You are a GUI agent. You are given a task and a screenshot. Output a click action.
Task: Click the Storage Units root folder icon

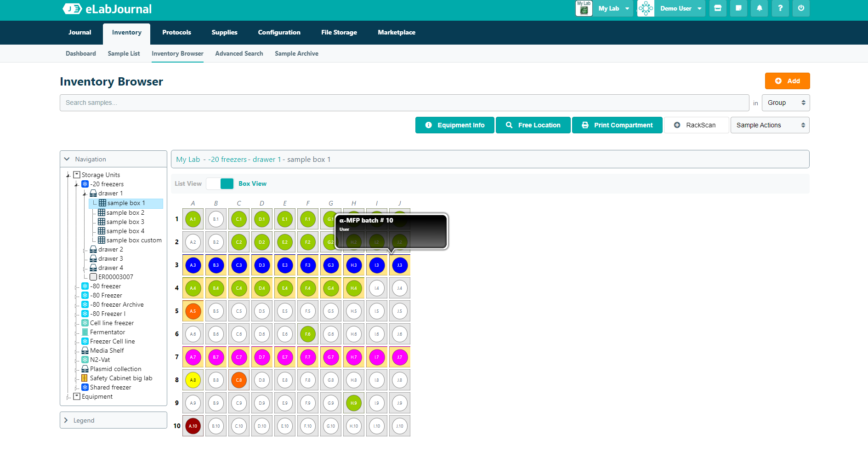pyautogui.click(x=77, y=175)
